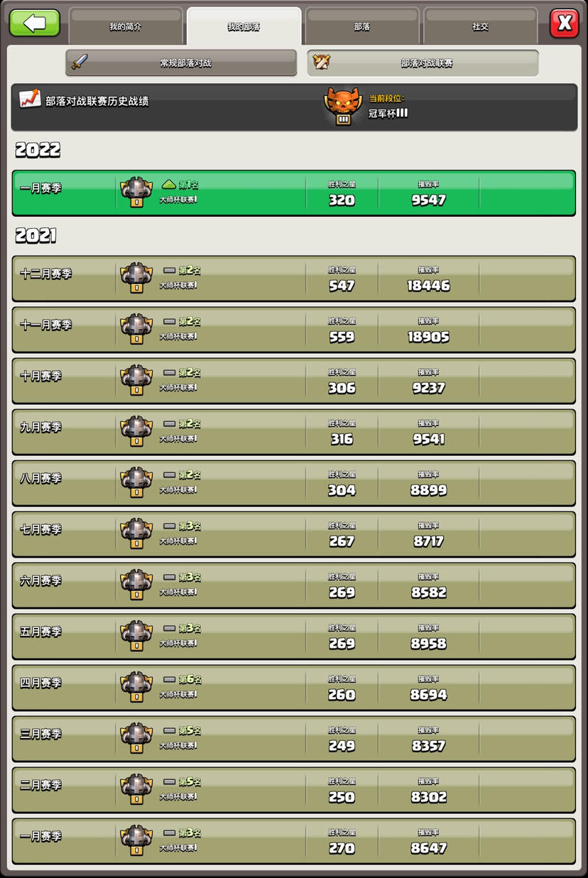Select 常规部落对战 button with sword
Screen dimensions: 588x878
(x=181, y=63)
